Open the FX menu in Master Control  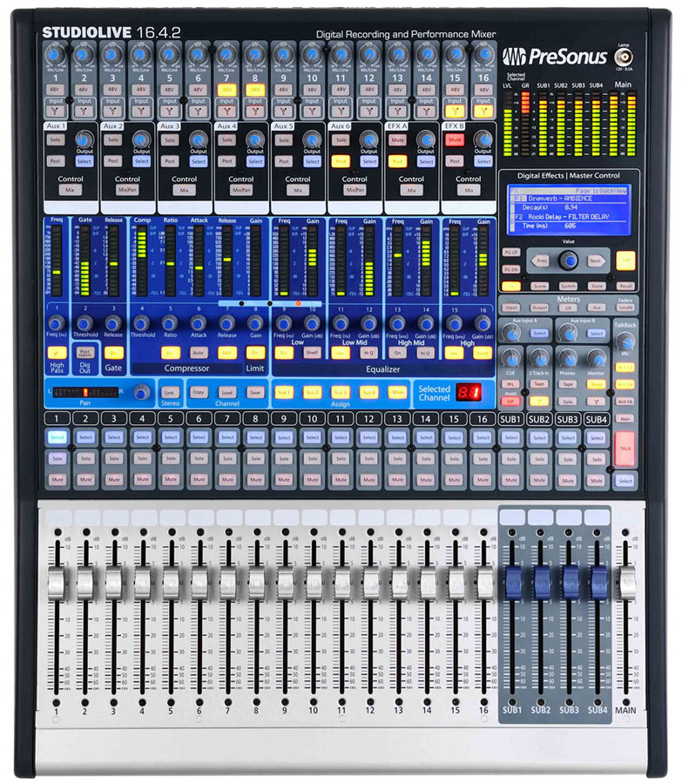[511, 287]
